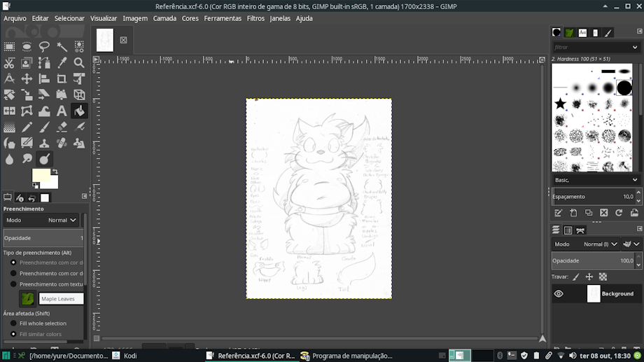
Task: Select the Rectangle Select tool
Action: [9, 46]
